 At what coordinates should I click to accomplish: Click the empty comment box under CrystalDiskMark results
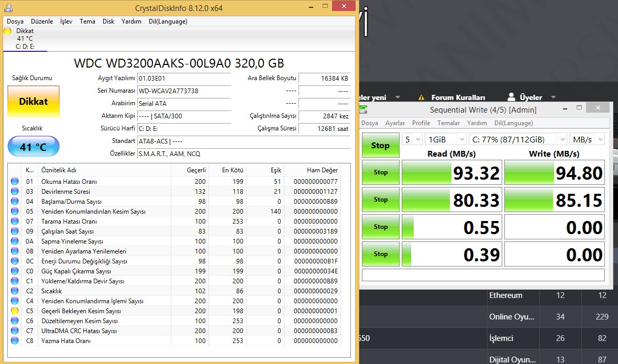coord(483,275)
